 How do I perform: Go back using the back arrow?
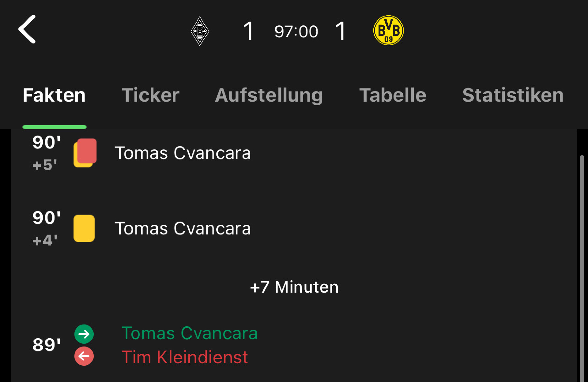point(27,29)
